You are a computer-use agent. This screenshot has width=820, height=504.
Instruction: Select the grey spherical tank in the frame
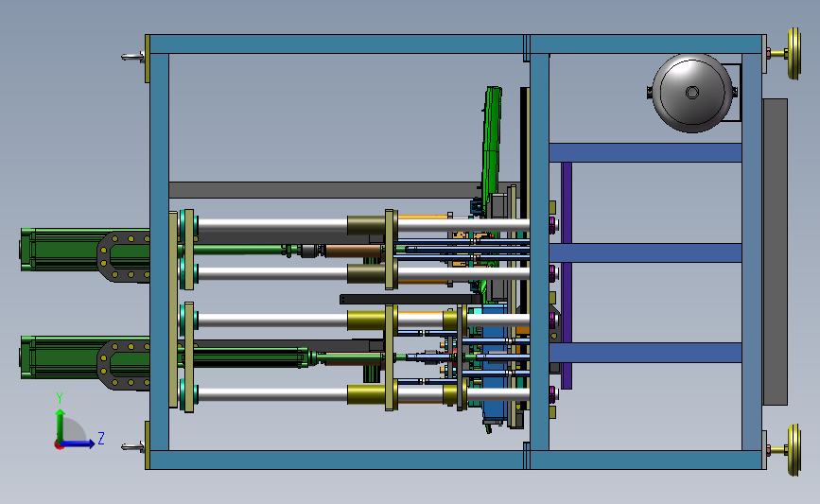point(692,93)
